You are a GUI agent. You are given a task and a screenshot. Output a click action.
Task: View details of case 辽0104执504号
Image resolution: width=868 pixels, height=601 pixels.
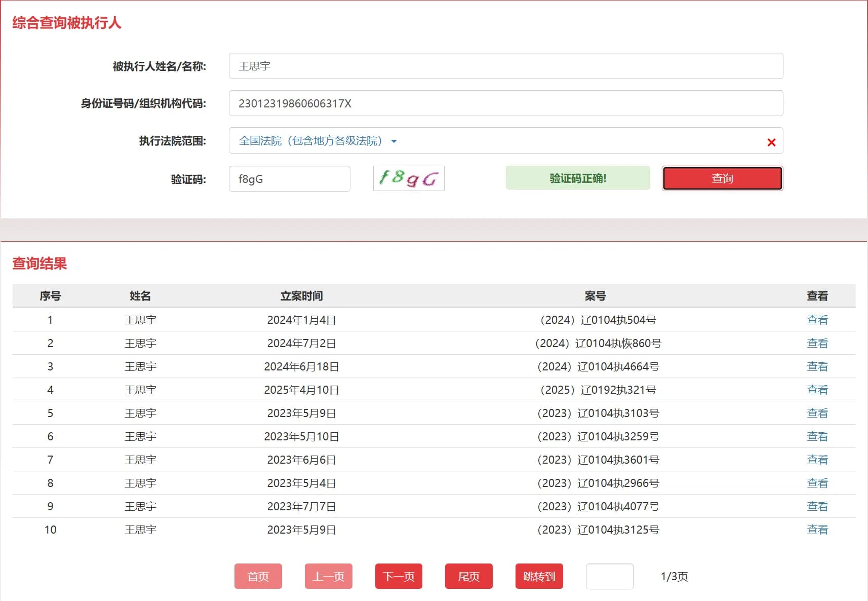tap(817, 320)
